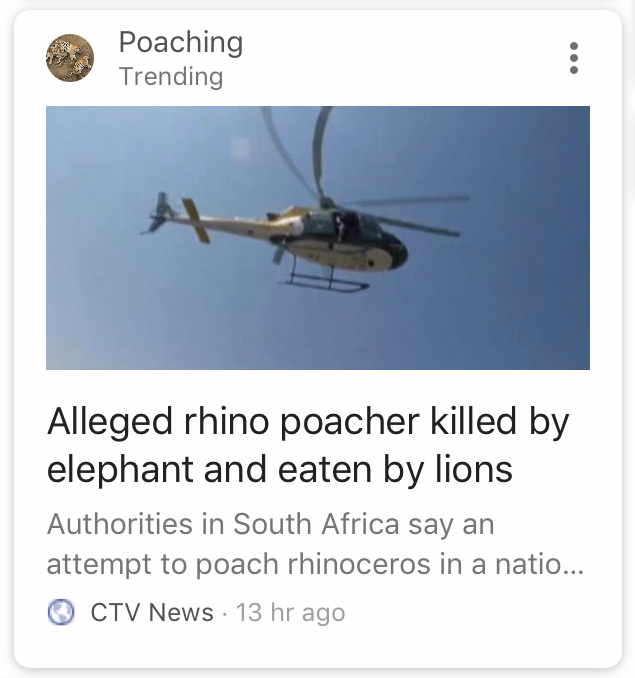This screenshot has width=635, height=678.
Task: Click the 'Authorities in South Africa' snippet
Action: [270, 524]
